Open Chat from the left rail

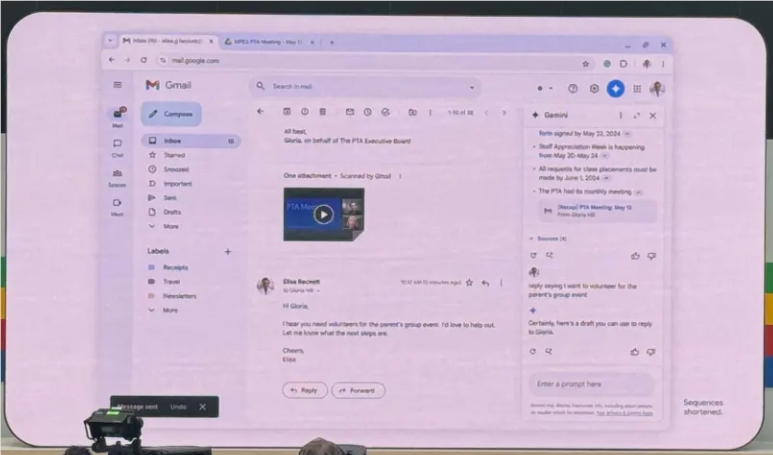coord(117,146)
